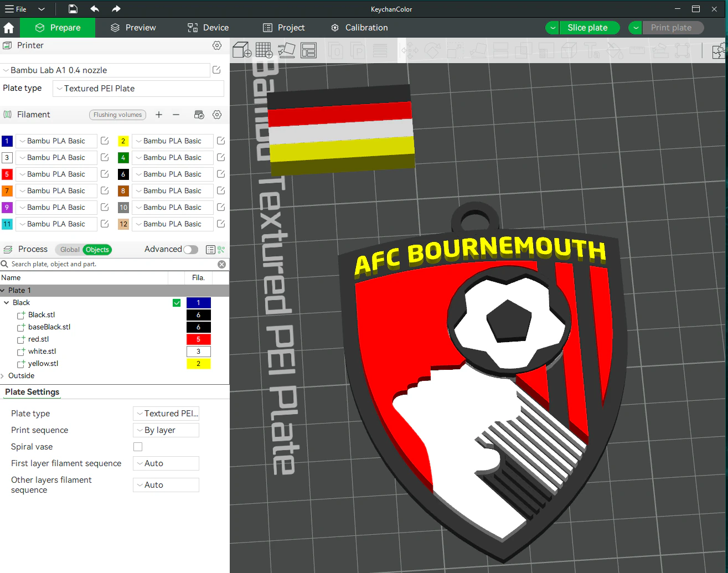Screen dimensions: 728x573
Task: Select the baseBlack.stl part row
Action: [x=114, y=327]
